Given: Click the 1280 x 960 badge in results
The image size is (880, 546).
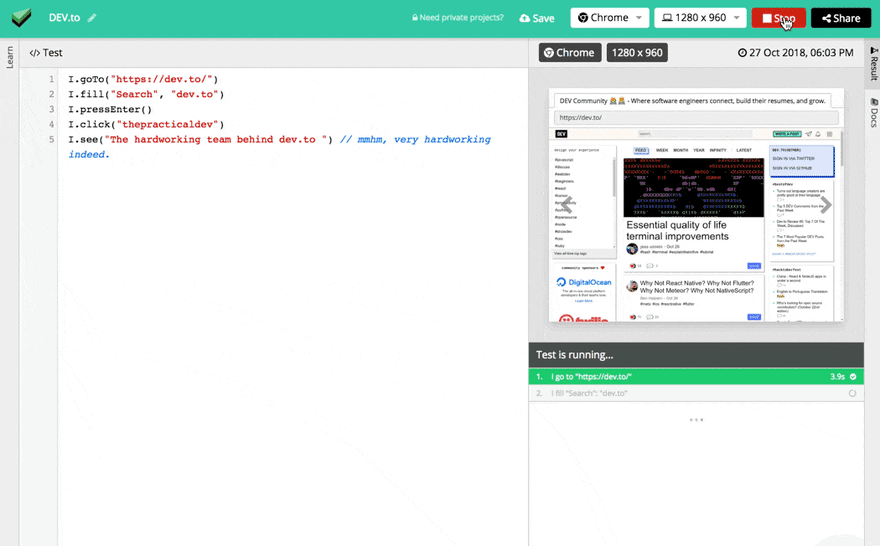Looking at the screenshot, I should coord(637,53).
